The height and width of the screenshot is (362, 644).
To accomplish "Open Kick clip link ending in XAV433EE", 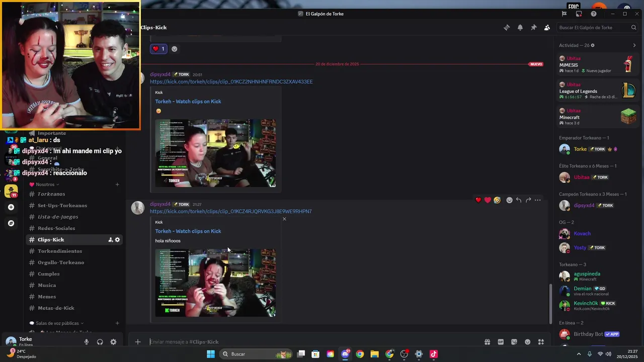I will [231, 81].
